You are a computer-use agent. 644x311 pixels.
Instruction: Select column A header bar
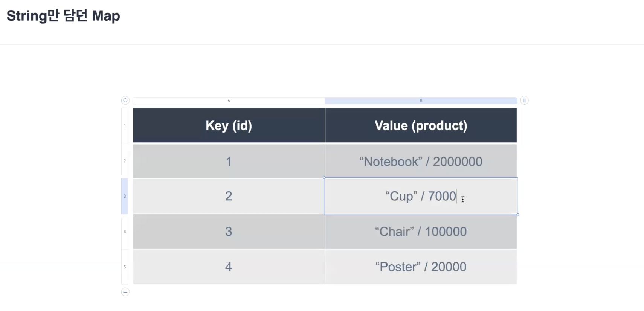tap(229, 101)
